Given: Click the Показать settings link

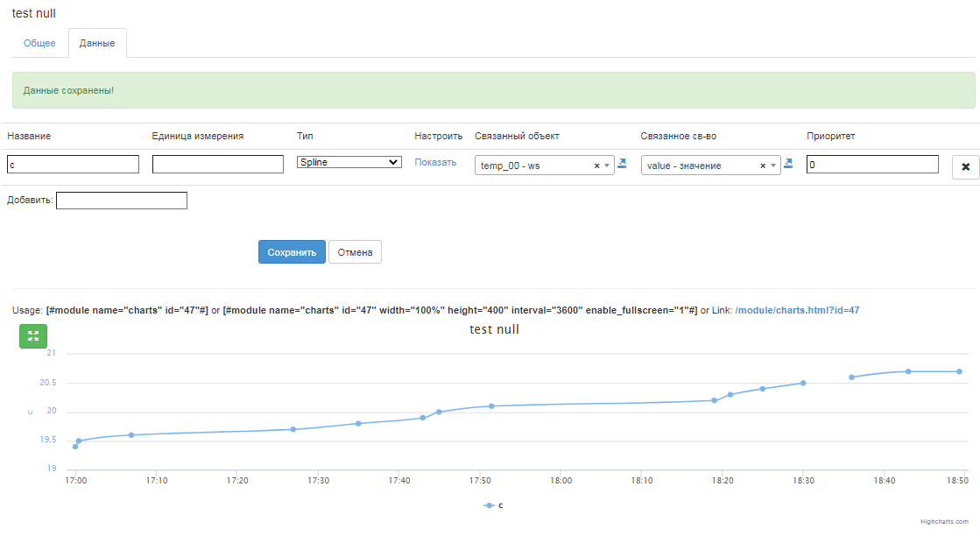Looking at the screenshot, I should coord(435,162).
